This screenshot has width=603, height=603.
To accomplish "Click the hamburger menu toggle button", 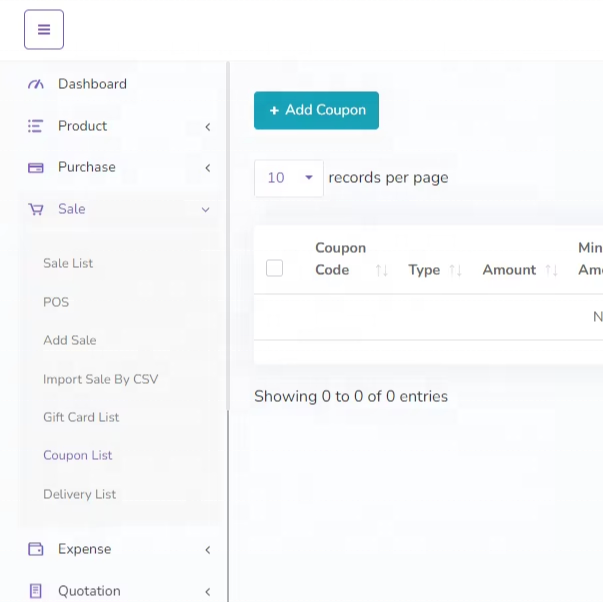I will (44, 30).
